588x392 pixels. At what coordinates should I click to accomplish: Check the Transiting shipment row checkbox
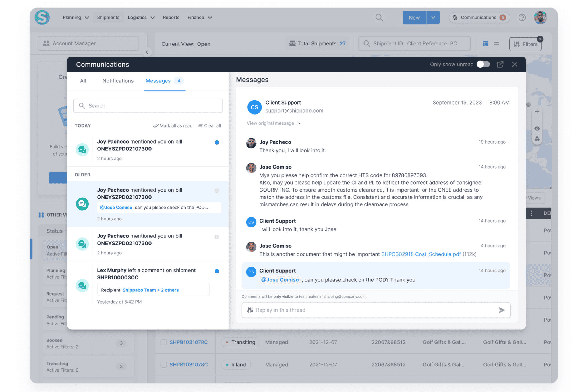164,342
